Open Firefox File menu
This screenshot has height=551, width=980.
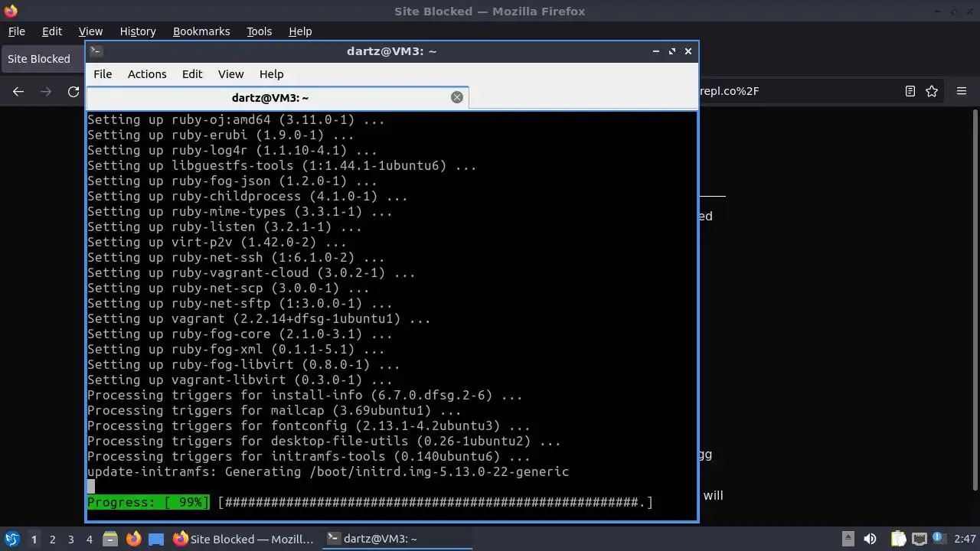tap(17, 31)
